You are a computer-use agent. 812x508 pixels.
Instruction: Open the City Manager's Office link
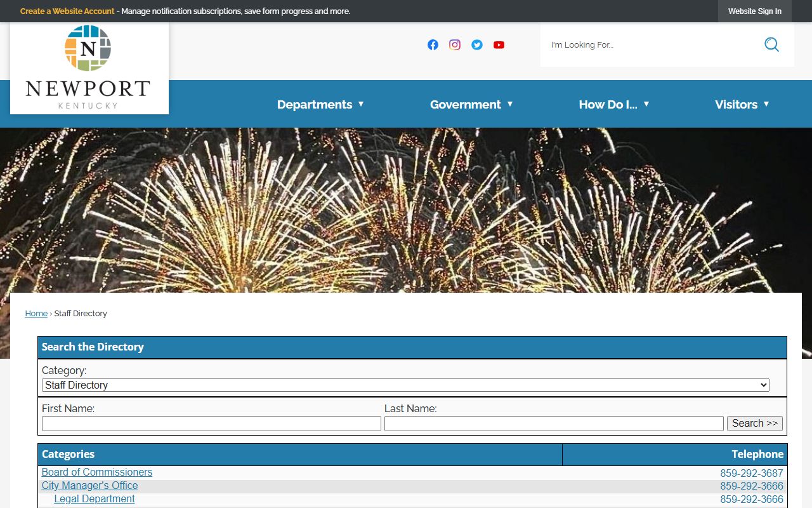(89, 486)
